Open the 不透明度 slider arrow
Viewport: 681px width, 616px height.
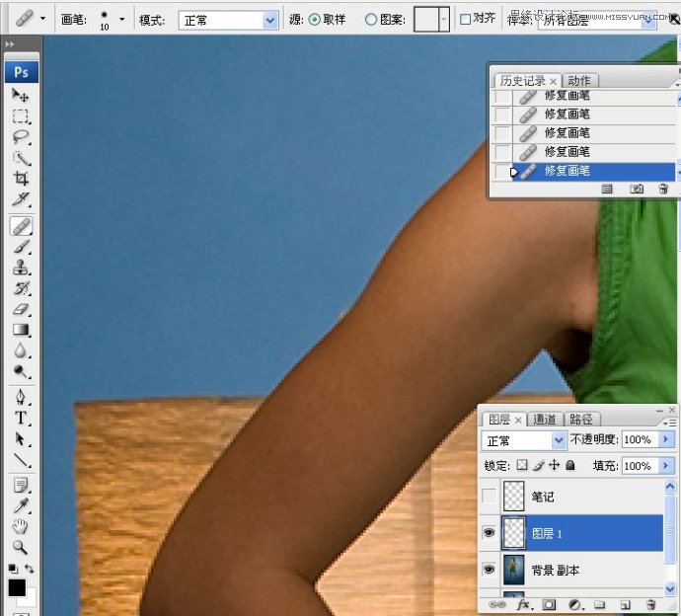(x=666, y=439)
